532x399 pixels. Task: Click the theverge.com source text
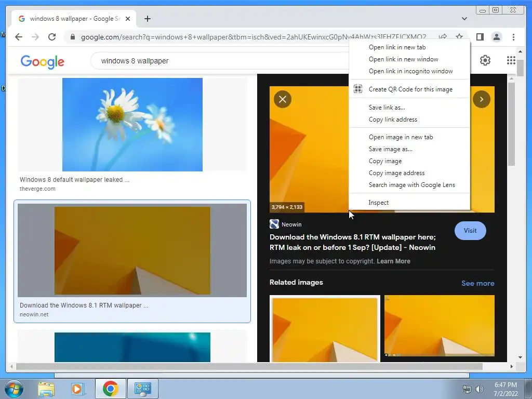37,189
